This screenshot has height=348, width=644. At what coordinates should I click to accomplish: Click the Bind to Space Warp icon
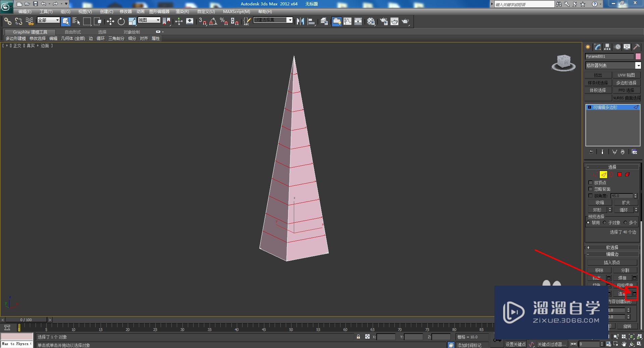[x=30, y=21]
